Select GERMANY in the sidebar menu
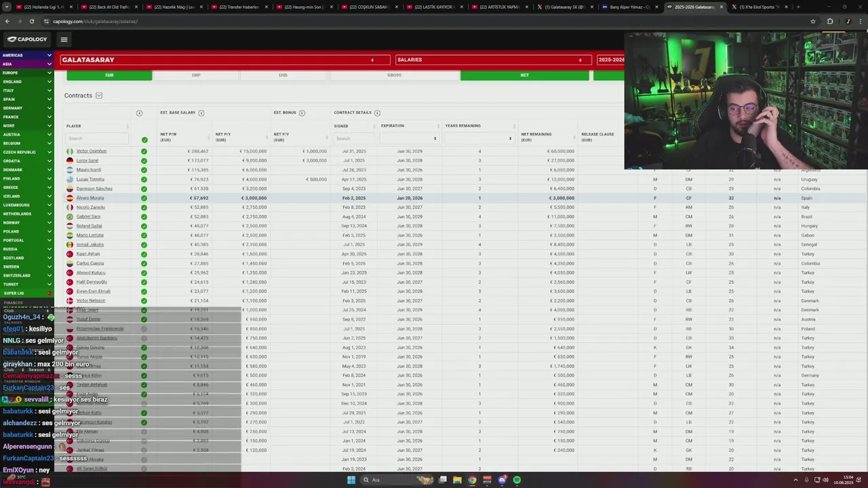 (x=26, y=108)
